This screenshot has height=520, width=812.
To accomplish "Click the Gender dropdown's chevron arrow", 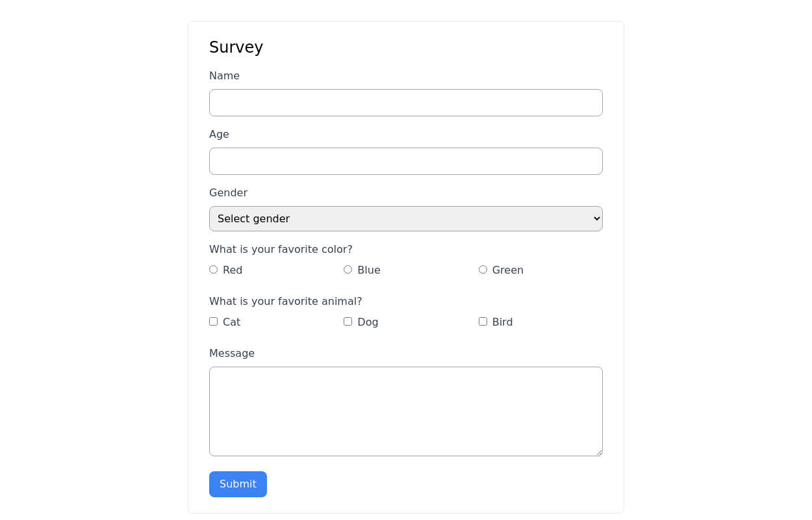I will click(596, 219).
